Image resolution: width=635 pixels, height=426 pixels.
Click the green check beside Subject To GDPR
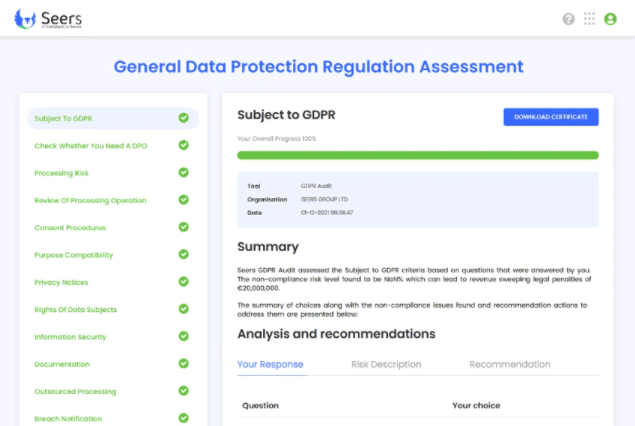click(x=183, y=118)
